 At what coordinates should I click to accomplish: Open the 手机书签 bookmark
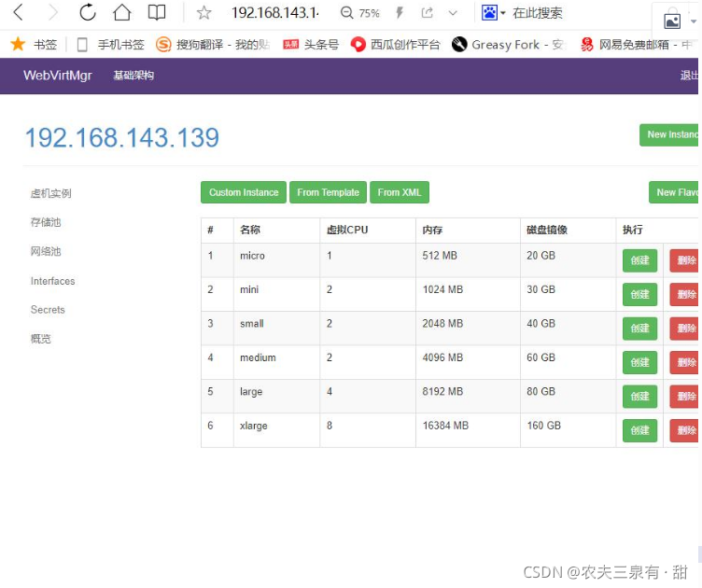click(110, 44)
